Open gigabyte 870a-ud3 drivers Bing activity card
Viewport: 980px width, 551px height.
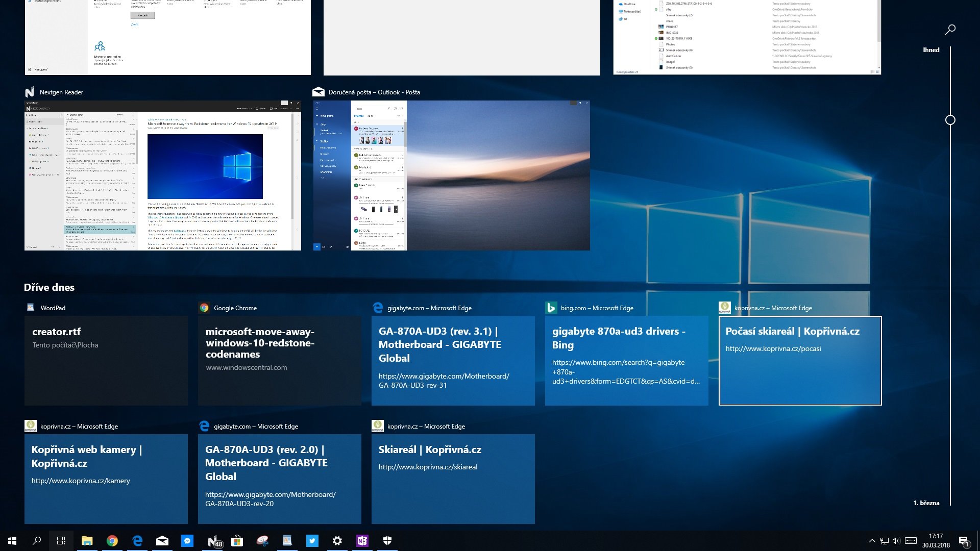627,361
